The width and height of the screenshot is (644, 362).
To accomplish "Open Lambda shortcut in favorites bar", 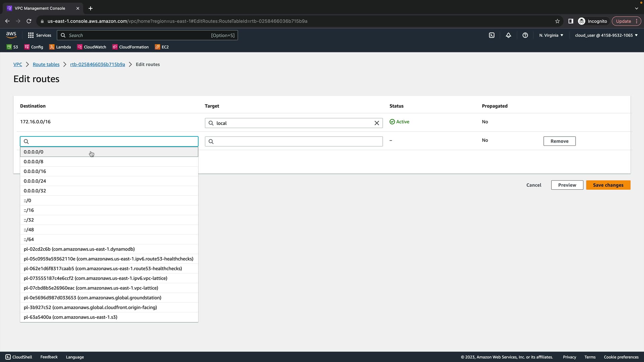I will 60,47.
